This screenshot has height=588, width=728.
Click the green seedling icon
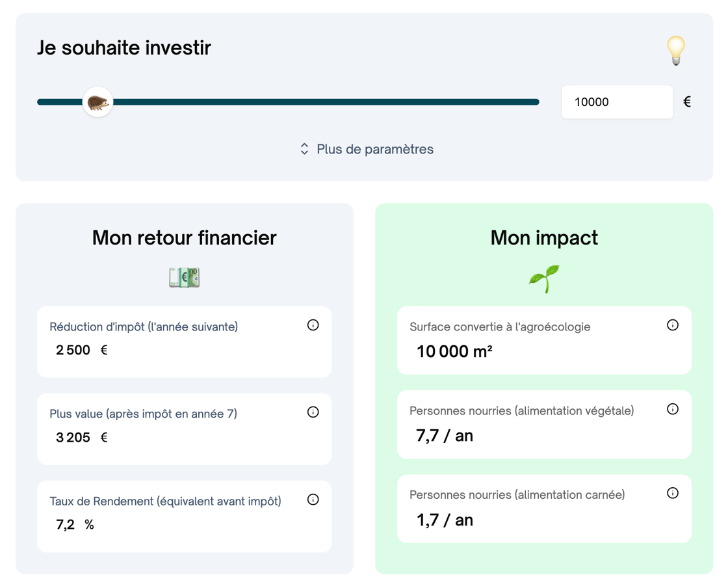pos(544,278)
